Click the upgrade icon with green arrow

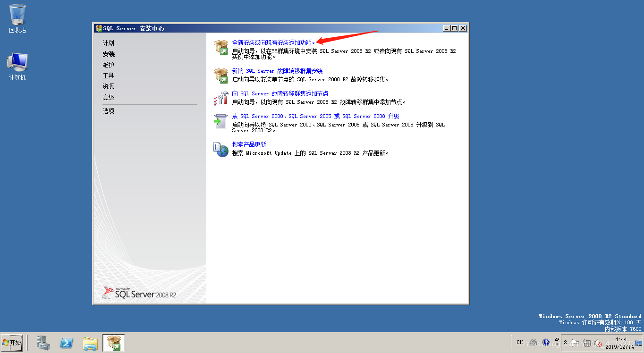(x=220, y=121)
